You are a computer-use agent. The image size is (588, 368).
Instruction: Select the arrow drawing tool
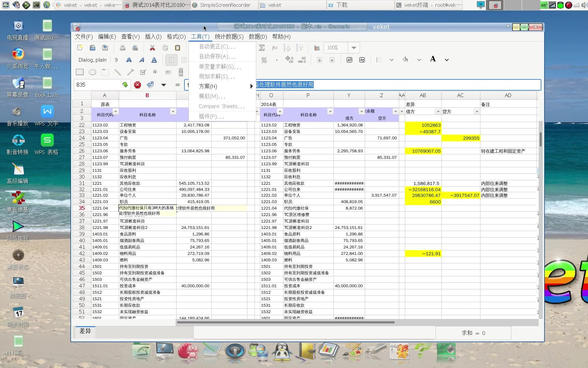tap(130, 72)
